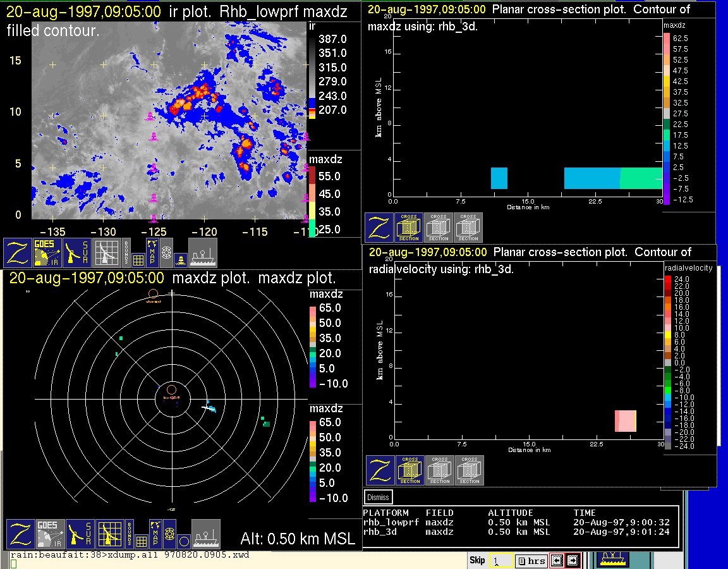728x569 pixels.
Task: Click the GOES IR satellite icon in top plot
Action: tap(48, 252)
